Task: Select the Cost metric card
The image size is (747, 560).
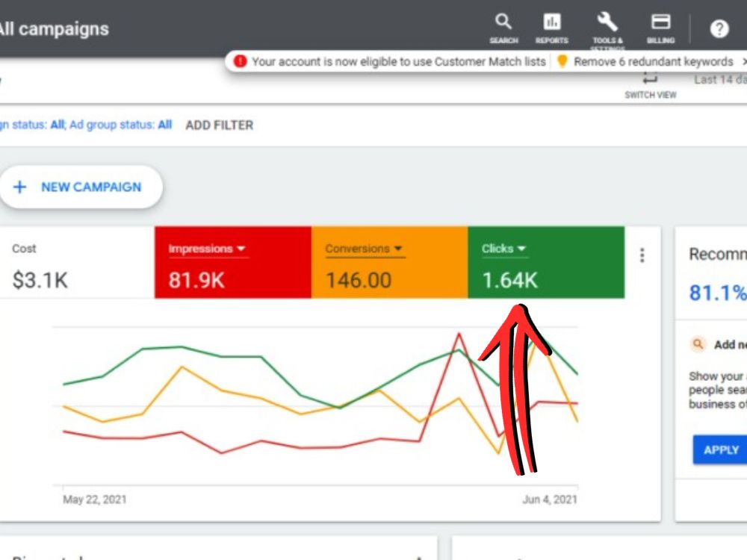Action: point(77,263)
